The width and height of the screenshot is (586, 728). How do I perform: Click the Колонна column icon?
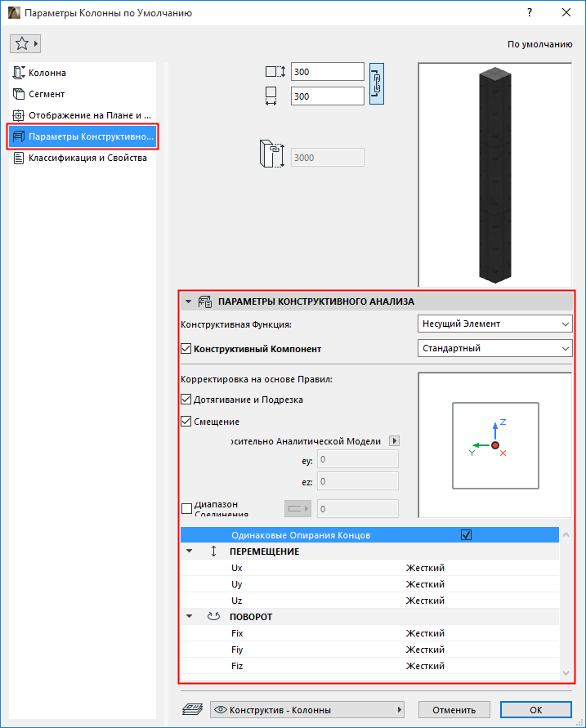point(19,73)
